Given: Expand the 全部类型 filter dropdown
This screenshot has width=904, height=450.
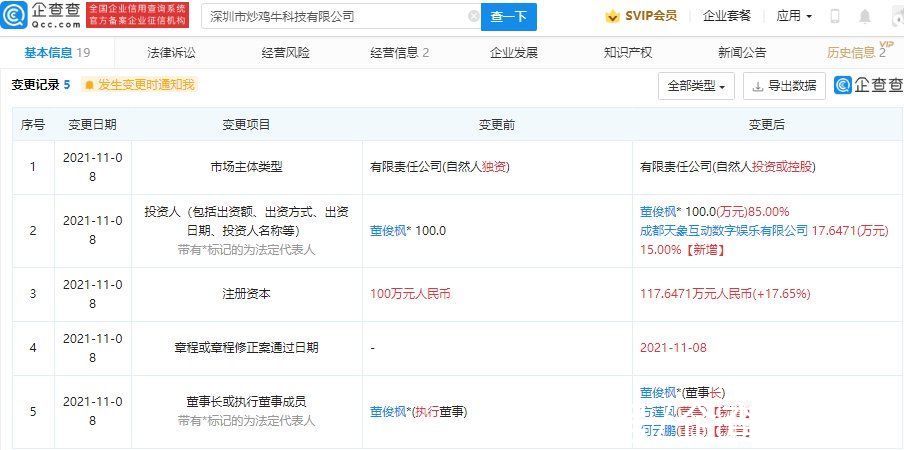Looking at the screenshot, I should (696, 86).
